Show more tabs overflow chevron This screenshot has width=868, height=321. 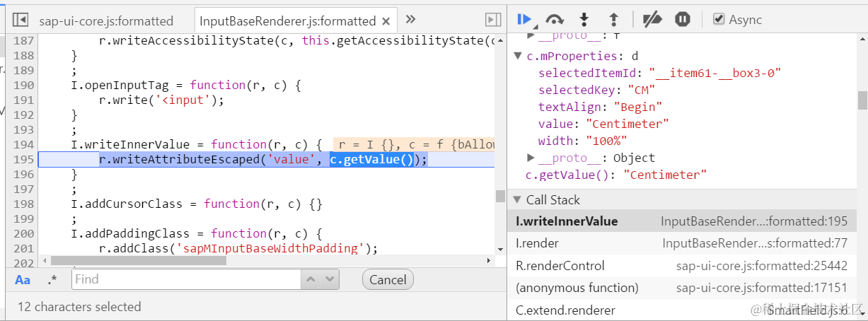pos(410,19)
